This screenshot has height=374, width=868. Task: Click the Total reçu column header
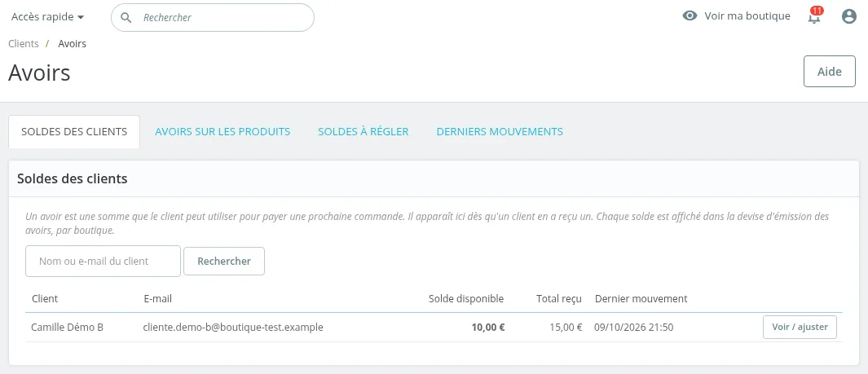[559, 299]
